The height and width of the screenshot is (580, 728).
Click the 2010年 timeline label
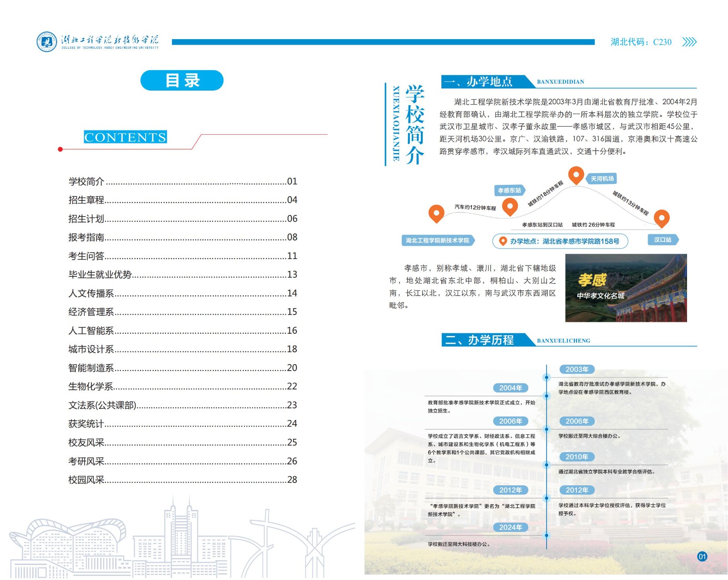[x=577, y=457]
